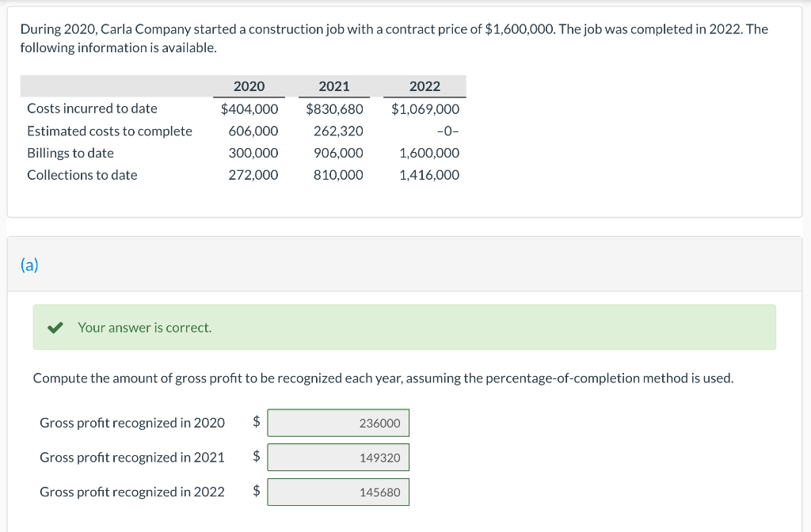Click the 300,000 billings cell
Image resolution: width=811 pixels, height=532 pixels.
[253, 153]
